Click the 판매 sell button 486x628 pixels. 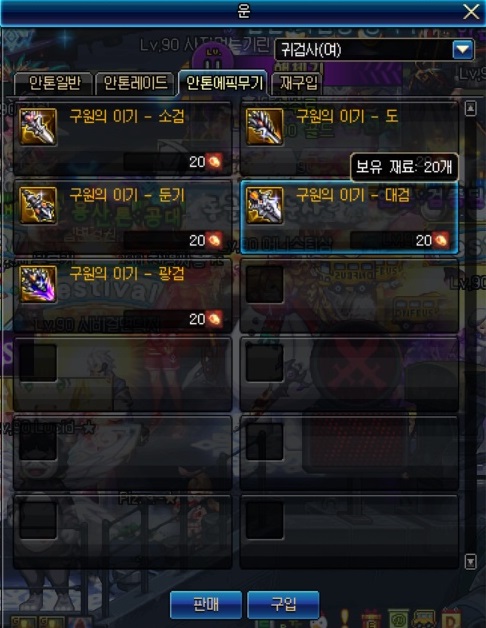206,604
